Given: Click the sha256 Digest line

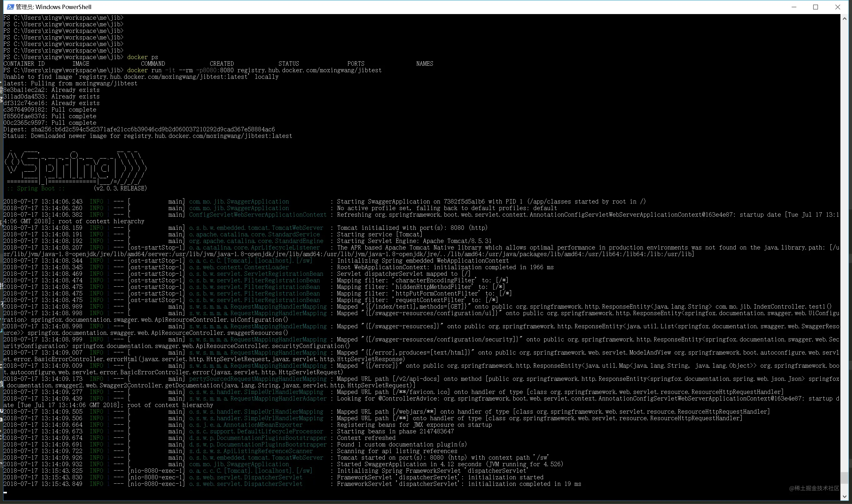Looking at the screenshot, I should point(139,129).
